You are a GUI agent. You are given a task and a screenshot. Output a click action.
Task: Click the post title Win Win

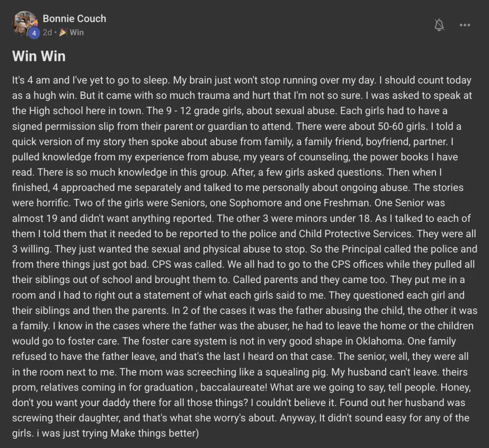[x=39, y=56]
